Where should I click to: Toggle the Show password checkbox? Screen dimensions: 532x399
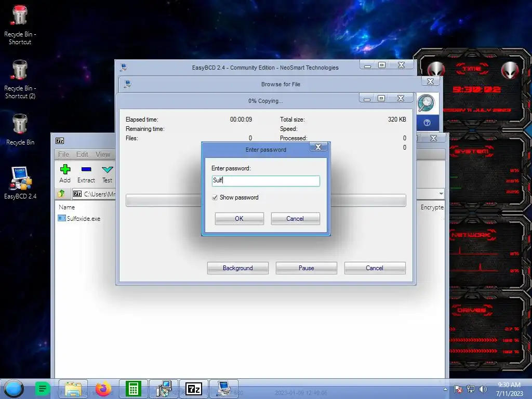(x=215, y=197)
